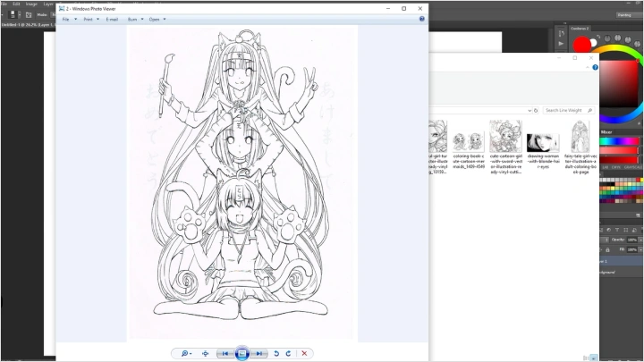This screenshot has height=362, width=644.
Task: Open Photoshop's Layer menu
Action: tap(48, 4)
